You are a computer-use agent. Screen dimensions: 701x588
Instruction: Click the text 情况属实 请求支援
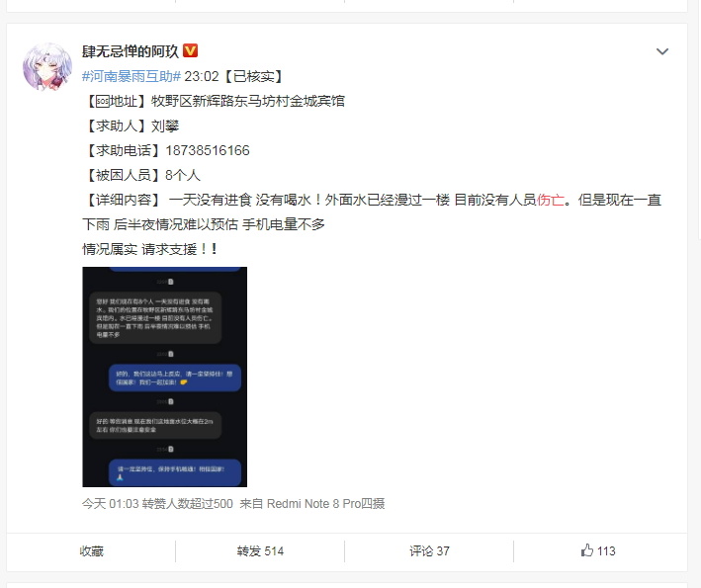139,249
